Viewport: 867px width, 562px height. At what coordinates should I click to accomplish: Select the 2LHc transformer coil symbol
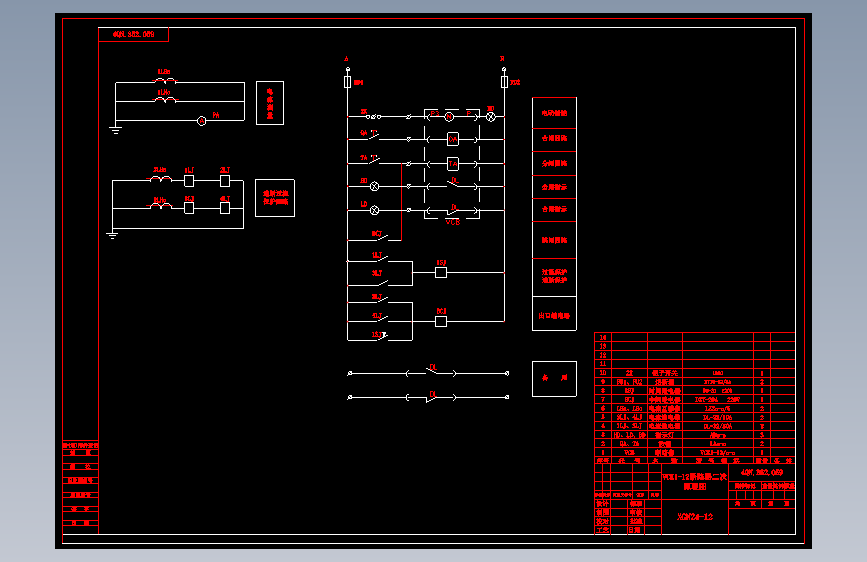pos(160,206)
